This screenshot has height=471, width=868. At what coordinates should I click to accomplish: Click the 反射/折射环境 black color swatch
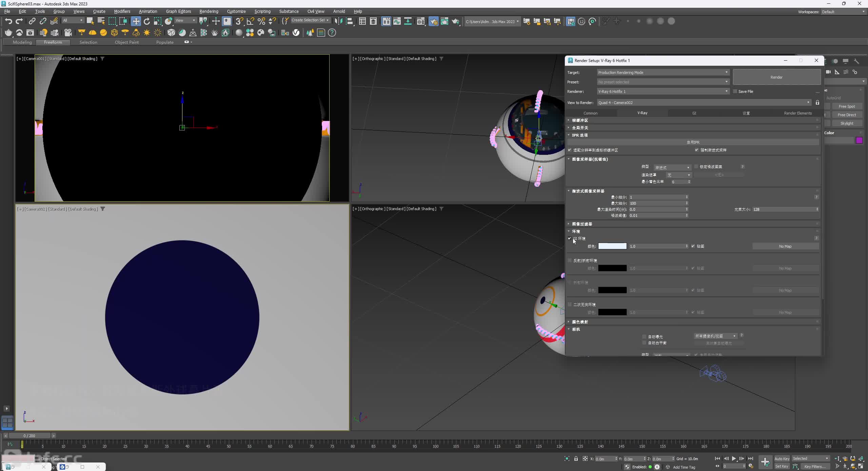point(612,268)
